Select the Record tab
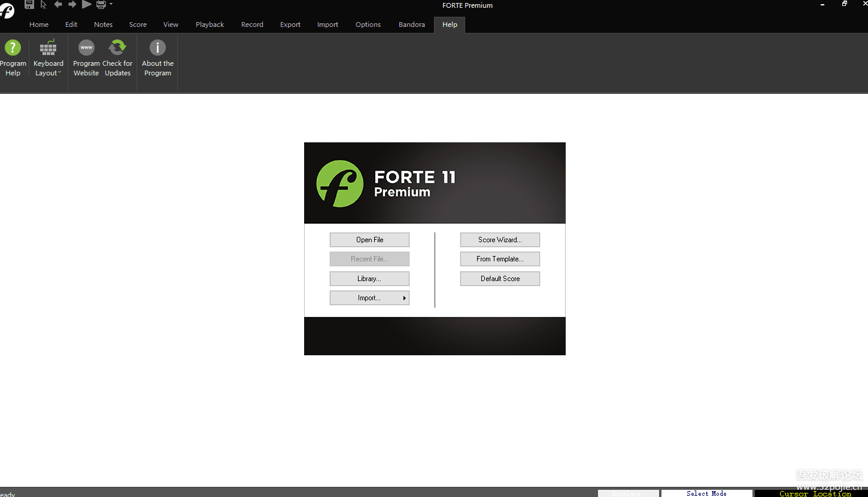This screenshot has width=868, height=497. click(252, 25)
